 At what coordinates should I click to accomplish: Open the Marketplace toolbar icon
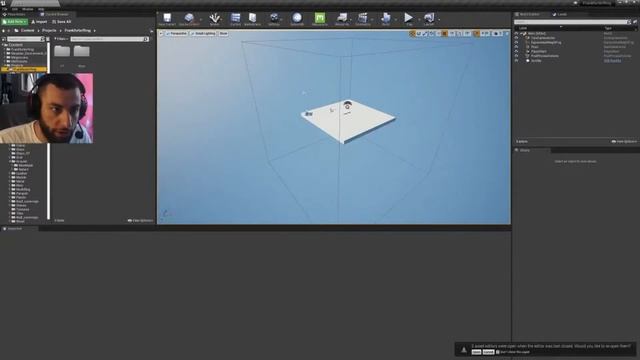(x=253, y=19)
